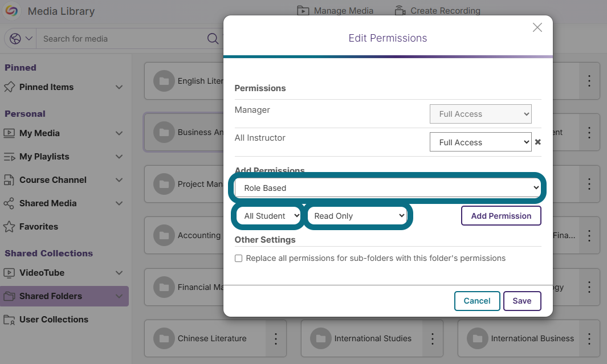
Task: Expand the My Media section
Action: pos(119,133)
